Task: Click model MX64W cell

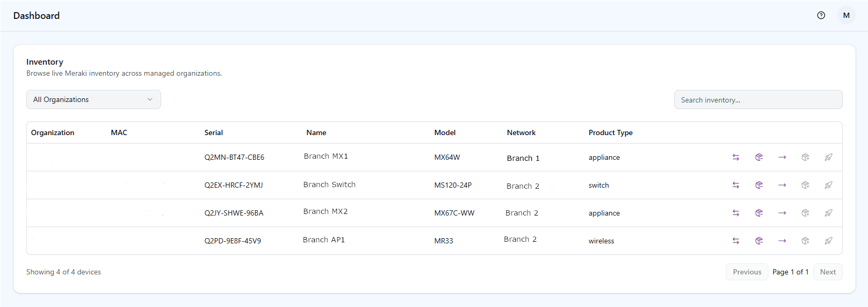Action: [x=447, y=157]
